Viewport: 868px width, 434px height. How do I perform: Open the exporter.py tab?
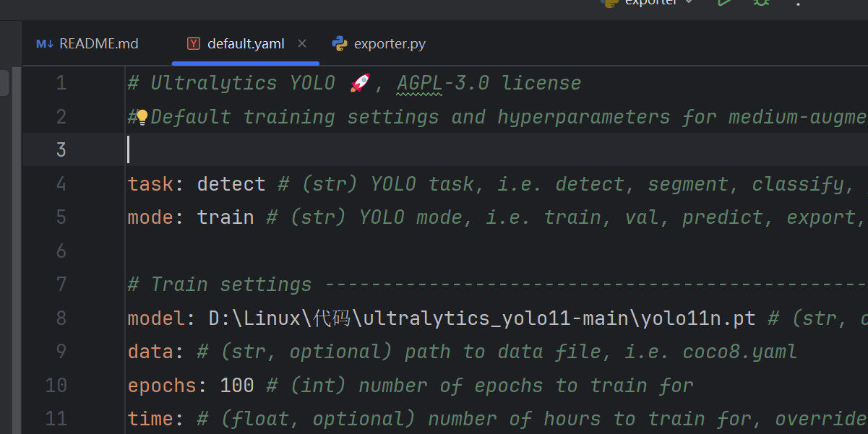pyautogui.click(x=379, y=44)
